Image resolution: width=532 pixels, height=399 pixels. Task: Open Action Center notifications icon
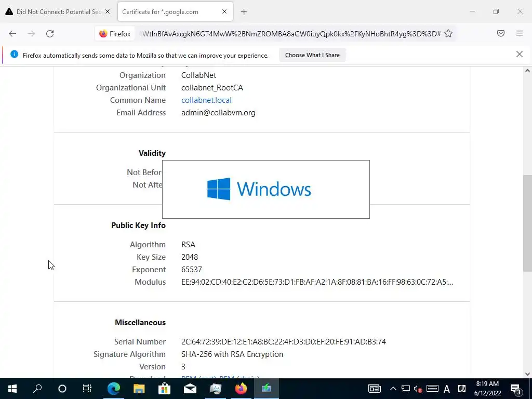click(516, 389)
